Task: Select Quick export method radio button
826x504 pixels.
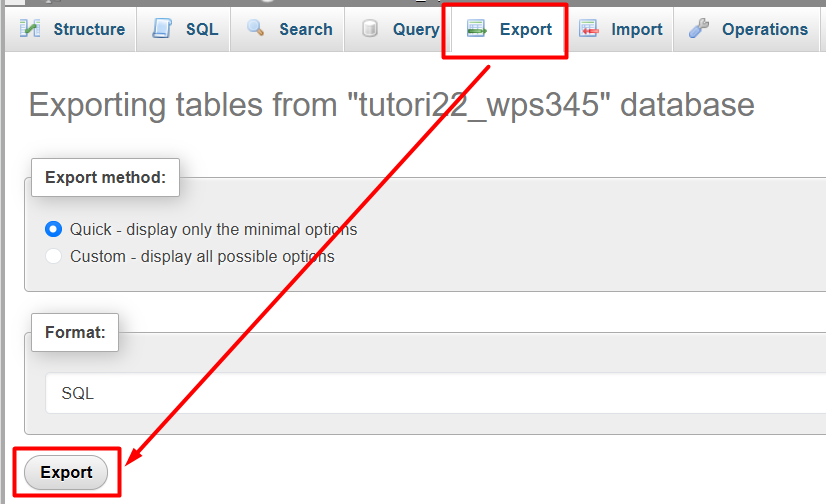Action: (53, 229)
